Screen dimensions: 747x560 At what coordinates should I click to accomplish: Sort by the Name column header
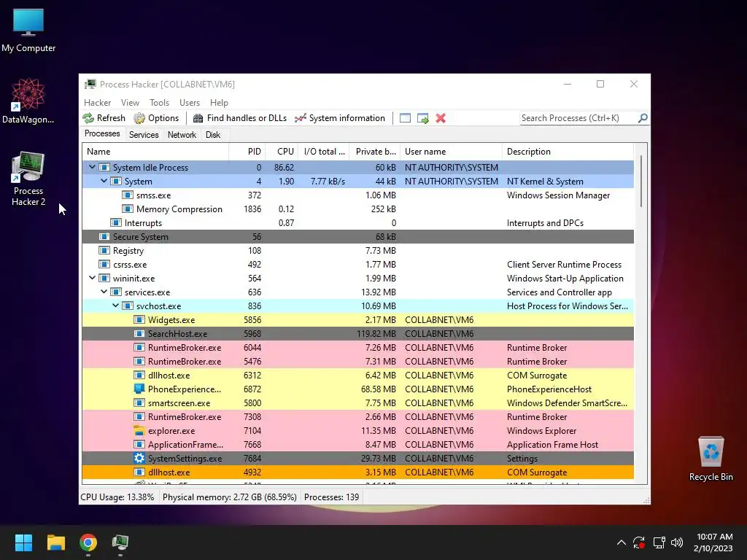pos(156,152)
